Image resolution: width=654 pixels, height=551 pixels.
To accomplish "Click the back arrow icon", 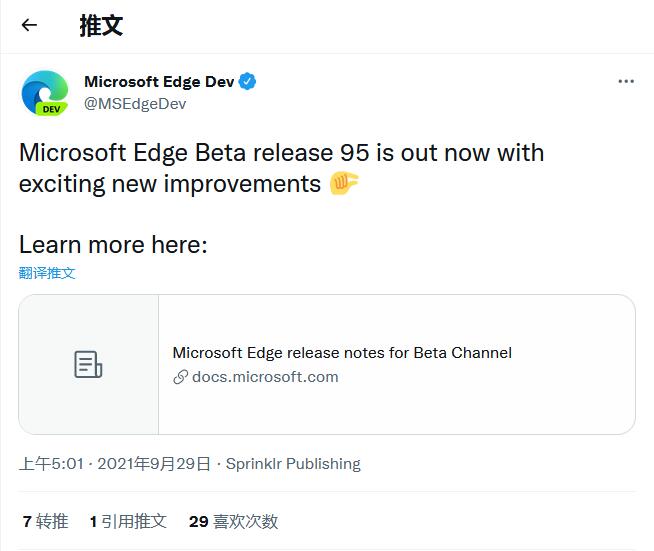I will click(29, 26).
